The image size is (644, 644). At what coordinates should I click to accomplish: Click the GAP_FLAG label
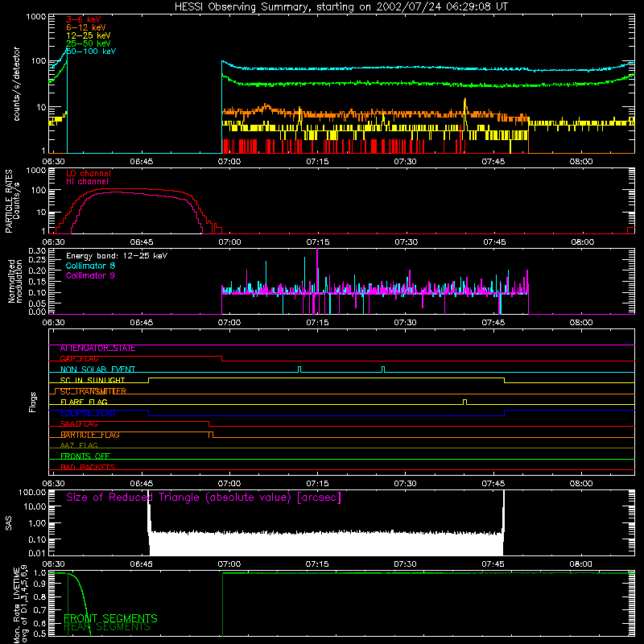[x=79, y=359]
